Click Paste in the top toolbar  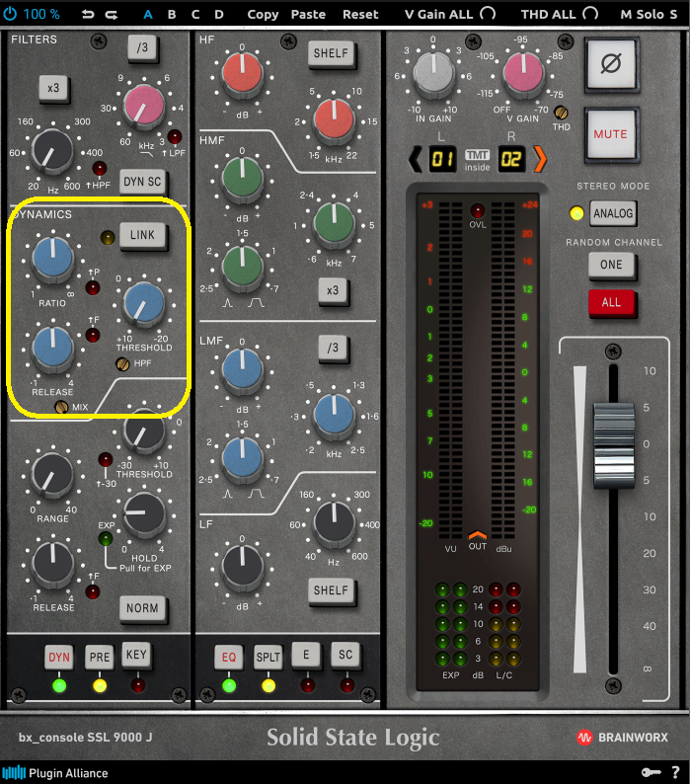point(308,15)
